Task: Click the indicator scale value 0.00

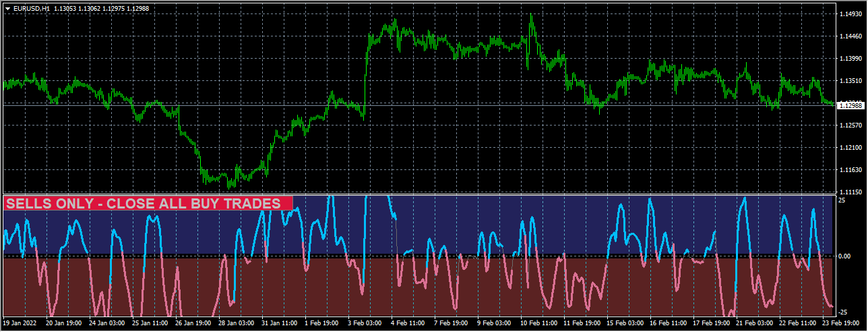Action: pos(844,256)
